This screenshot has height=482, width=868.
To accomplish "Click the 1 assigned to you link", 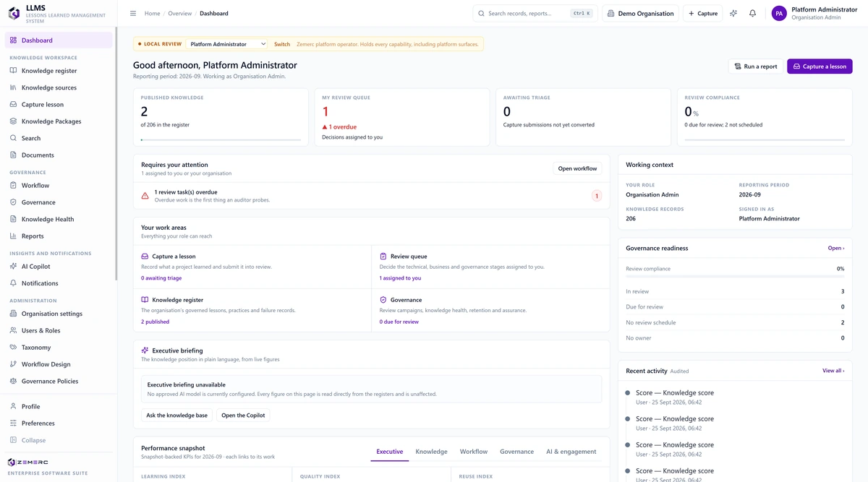I will click(400, 278).
